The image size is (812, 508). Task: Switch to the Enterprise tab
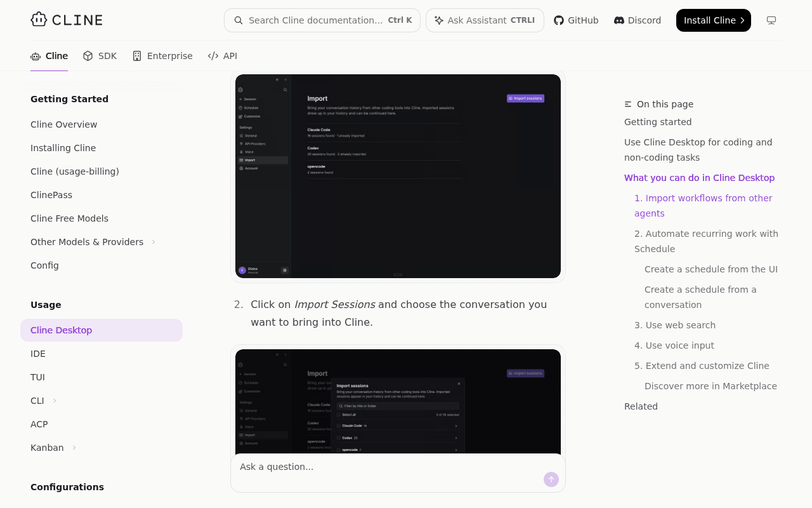(x=162, y=56)
